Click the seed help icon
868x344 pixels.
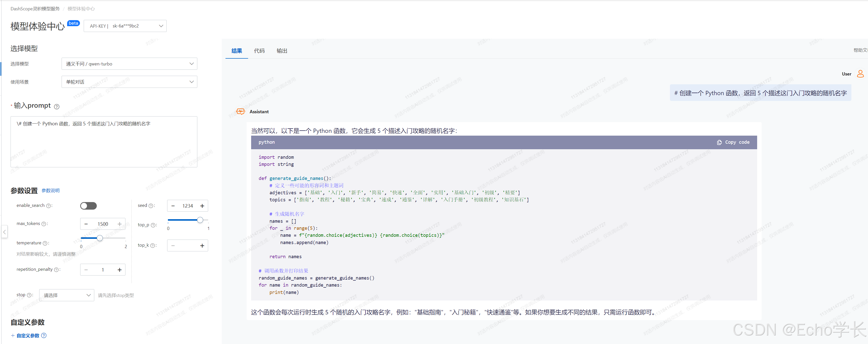click(151, 206)
